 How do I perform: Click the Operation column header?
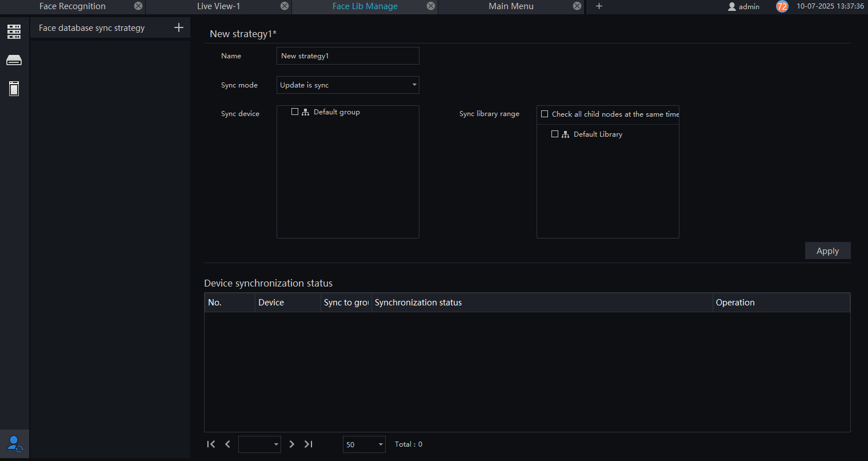pyautogui.click(x=782, y=303)
